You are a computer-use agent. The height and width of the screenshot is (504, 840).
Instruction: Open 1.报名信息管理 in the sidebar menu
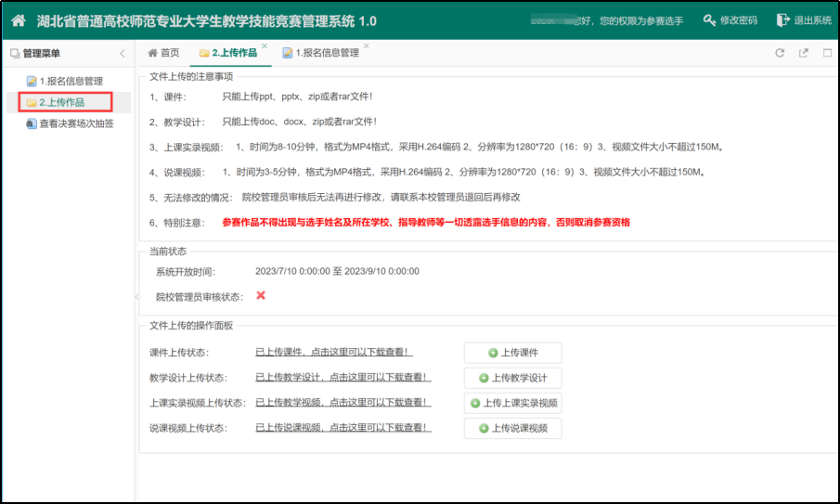(71, 81)
